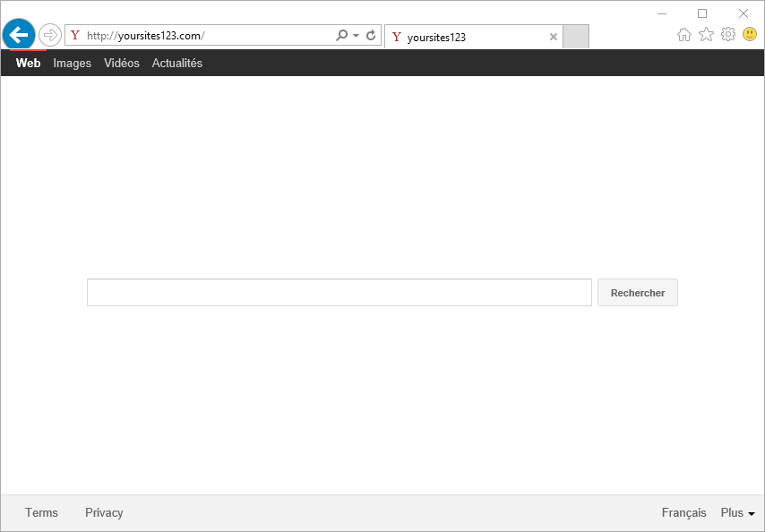This screenshot has height=532, width=765.
Task: Click the Rechercher button
Action: [638, 293]
